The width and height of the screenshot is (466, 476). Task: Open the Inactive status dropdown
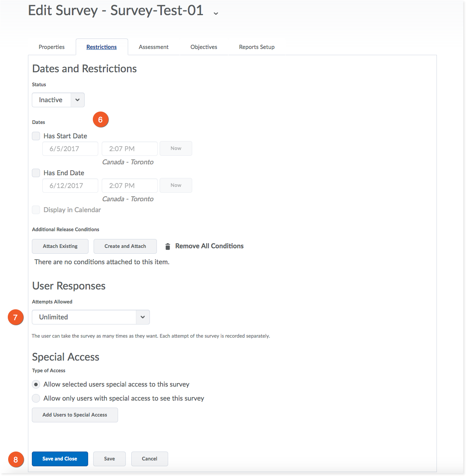pyautogui.click(x=58, y=100)
